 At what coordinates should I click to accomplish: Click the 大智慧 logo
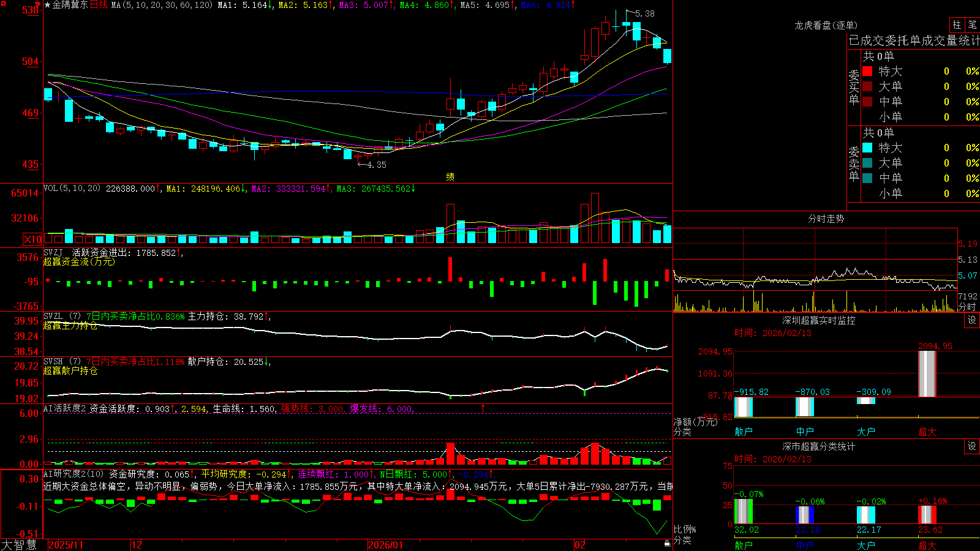(x=19, y=545)
